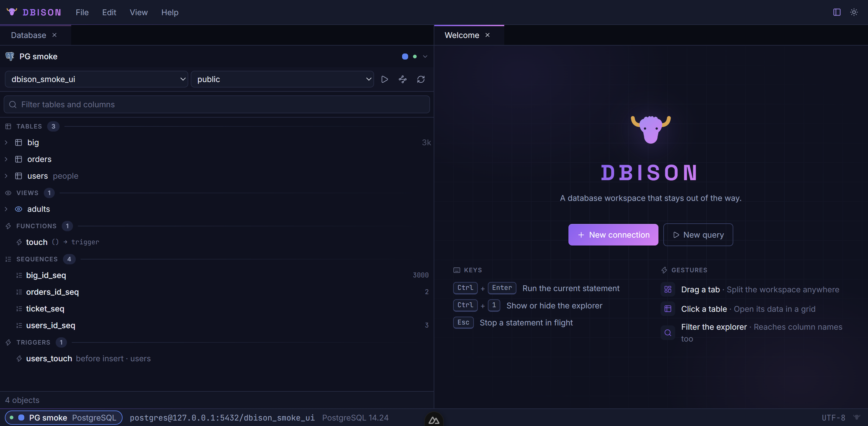The height and width of the screenshot is (426, 868).
Task: Click the bolt icon of users_touch trigger
Action: (x=19, y=359)
